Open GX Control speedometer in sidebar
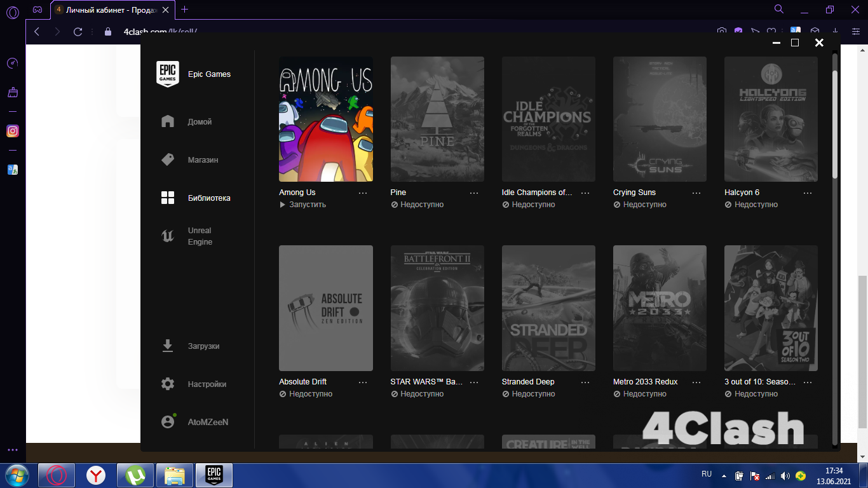The width and height of the screenshot is (868, 488). [12, 64]
